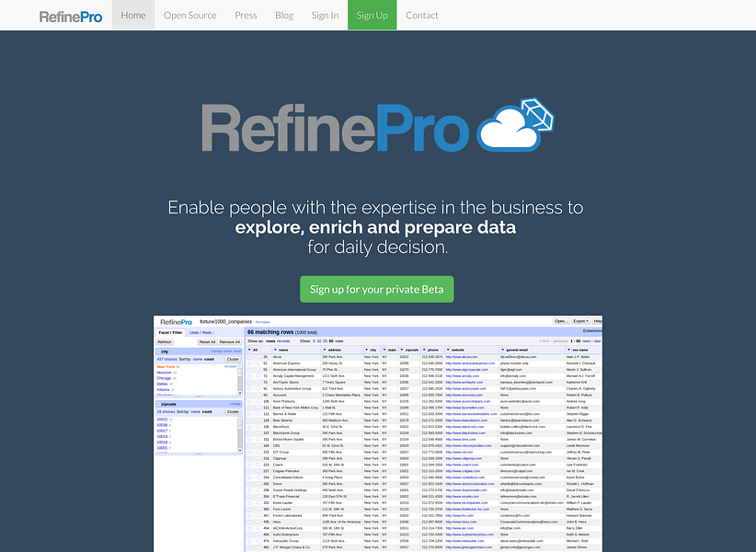
Task: Click the Open... button
Action: [561, 321]
